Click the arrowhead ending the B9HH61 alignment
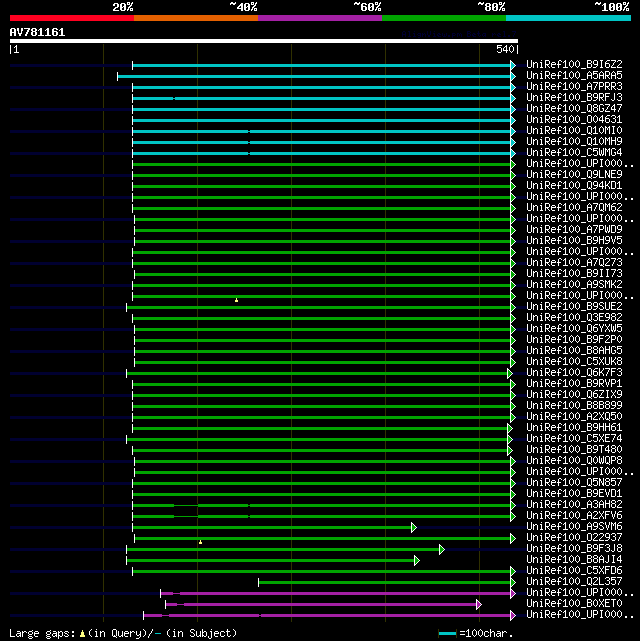The image size is (640, 641). [510, 428]
